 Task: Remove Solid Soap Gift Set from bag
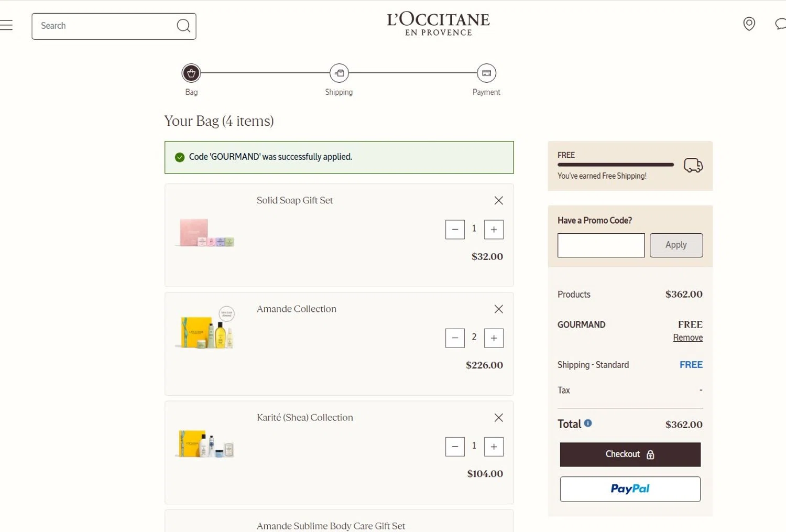(499, 200)
